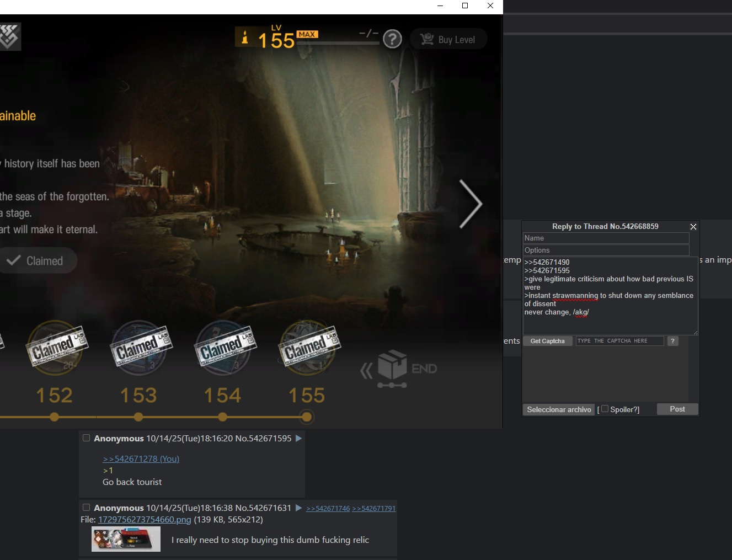Click the "Reply to Thread No.542668859" header
Screen dimensions: 732x560
coord(605,226)
